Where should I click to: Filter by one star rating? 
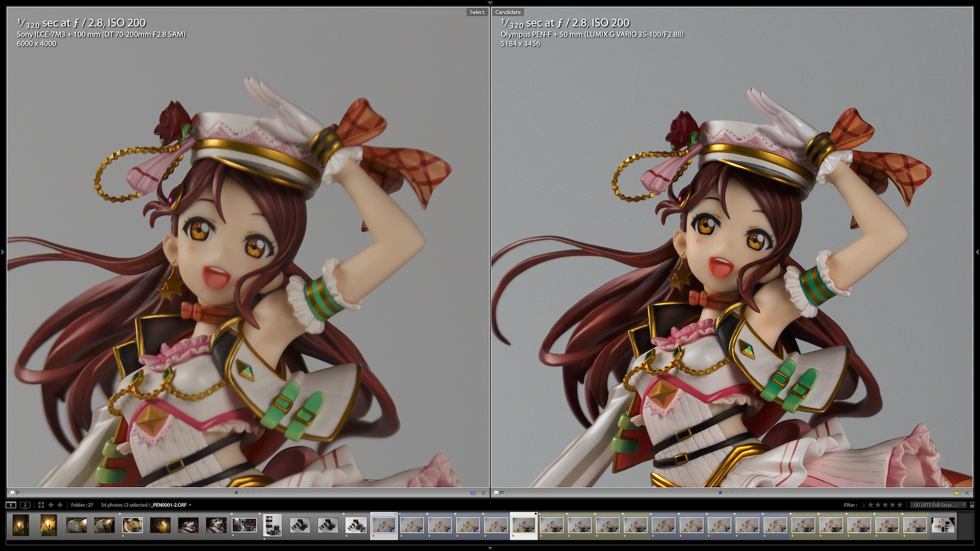point(870,505)
